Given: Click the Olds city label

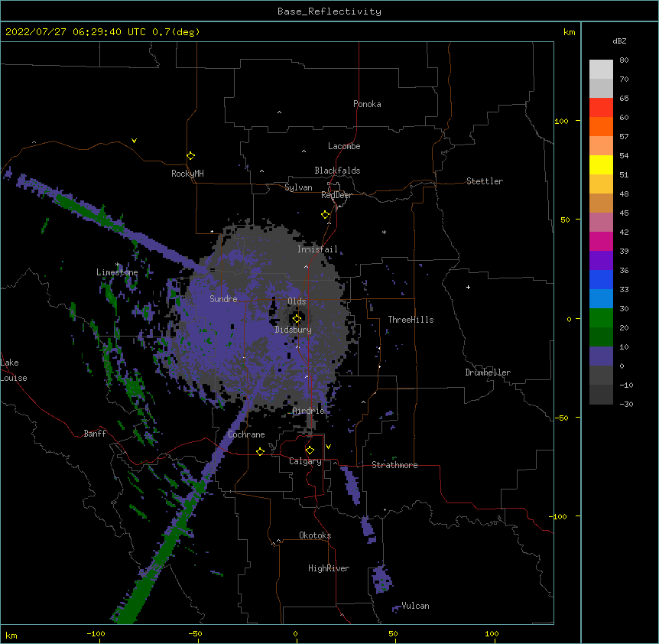Looking at the screenshot, I should (297, 301).
